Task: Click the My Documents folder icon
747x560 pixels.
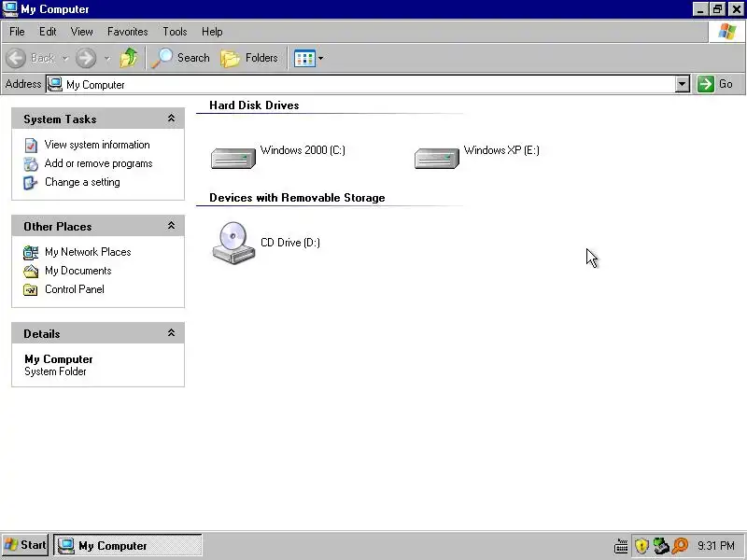Action: click(x=31, y=271)
